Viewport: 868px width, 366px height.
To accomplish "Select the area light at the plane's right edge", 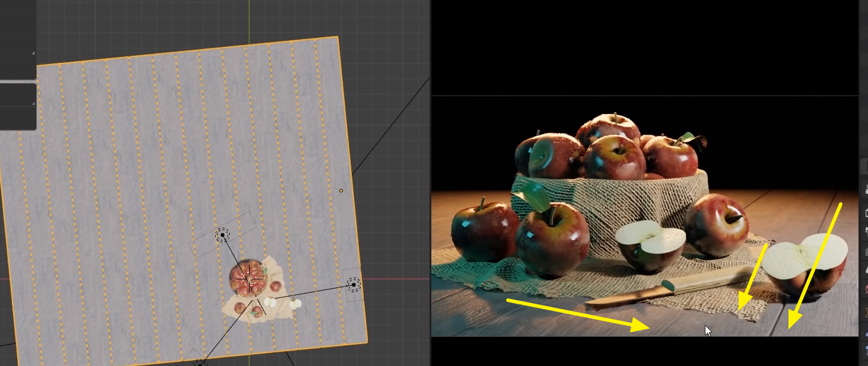I will [354, 285].
